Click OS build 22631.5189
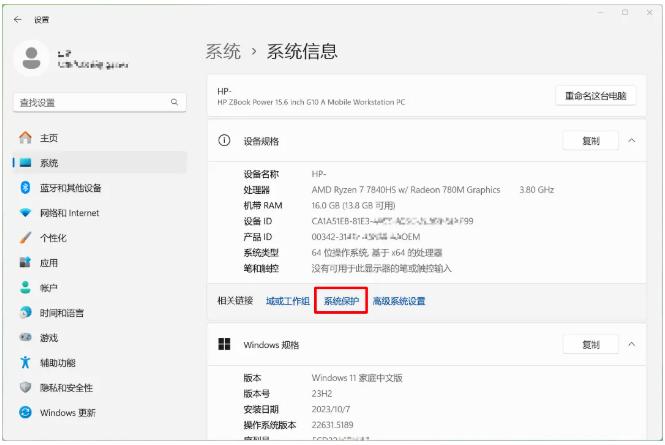Screen dimensions: 665x445 point(332,425)
